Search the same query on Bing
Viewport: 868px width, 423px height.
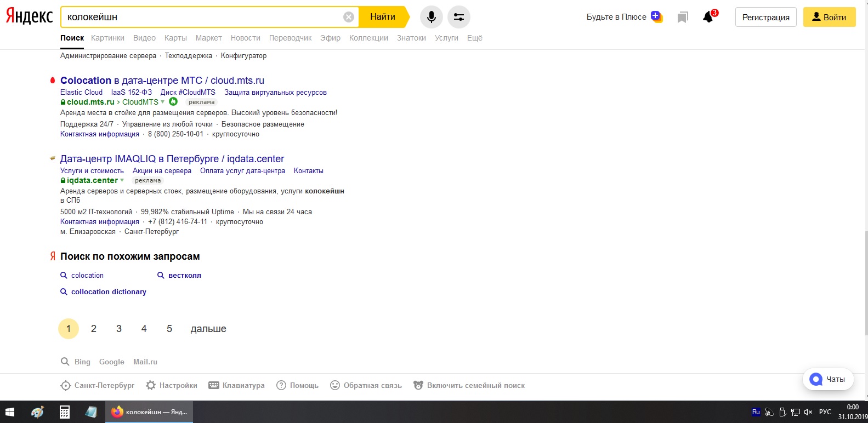point(82,362)
